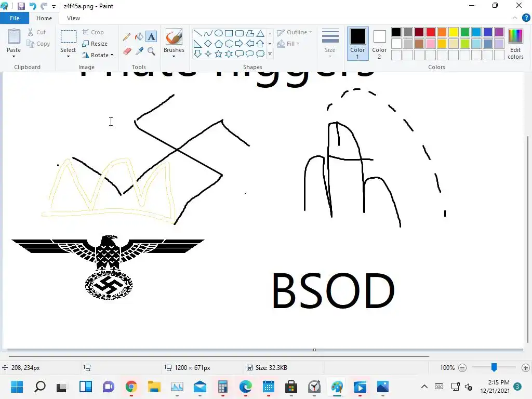
Task: Select the Magnifier tool
Action: 151,51
